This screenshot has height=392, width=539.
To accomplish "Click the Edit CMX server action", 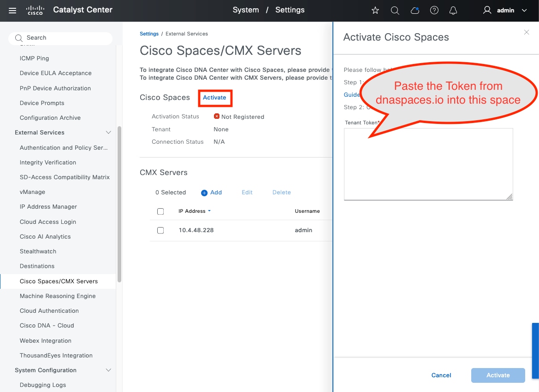I will 247,193.
